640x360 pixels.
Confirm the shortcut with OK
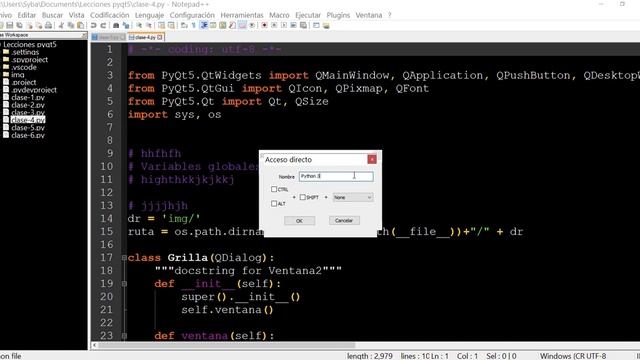tap(299, 220)
